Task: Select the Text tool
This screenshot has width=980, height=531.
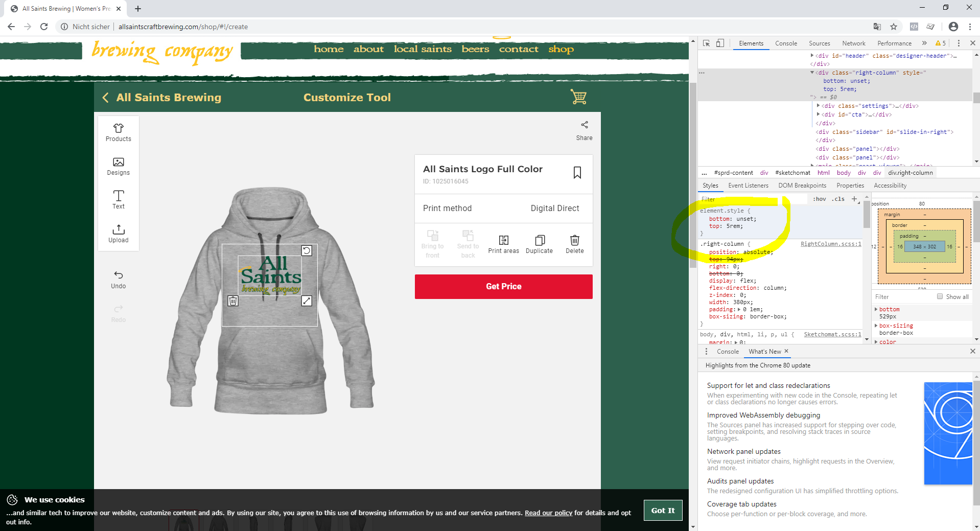Action: (118, 199)
